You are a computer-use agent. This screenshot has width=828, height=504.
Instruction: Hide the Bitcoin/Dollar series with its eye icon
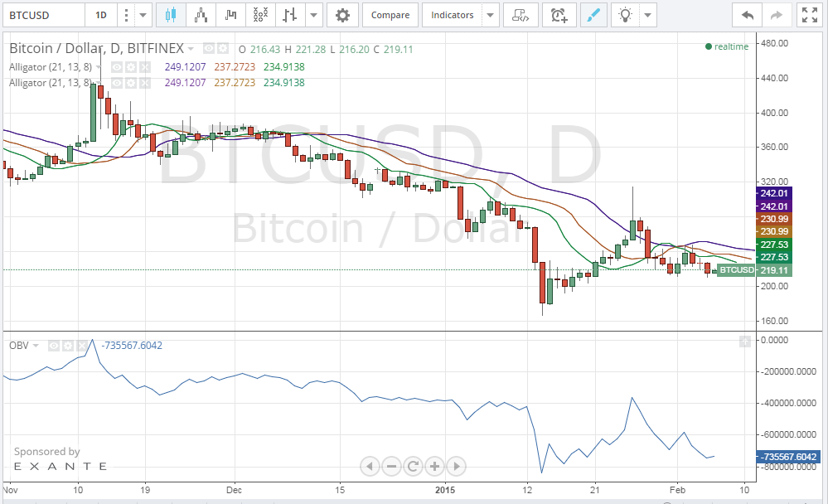pyautogui.click(x=207, y=48)
